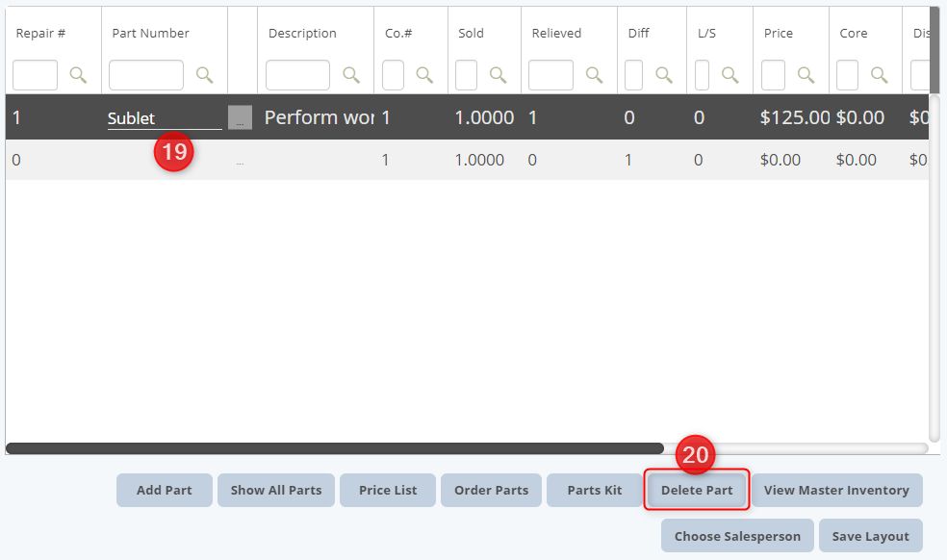The image size is (947, 560).
Task: Click the Add Part button
Action: coord(165,490)
